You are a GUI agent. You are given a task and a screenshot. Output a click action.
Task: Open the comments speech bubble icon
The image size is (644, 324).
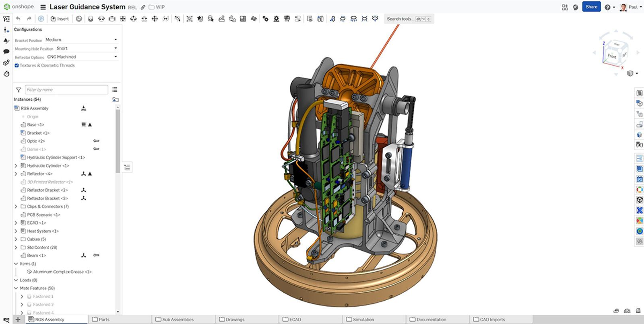[6, 52]
